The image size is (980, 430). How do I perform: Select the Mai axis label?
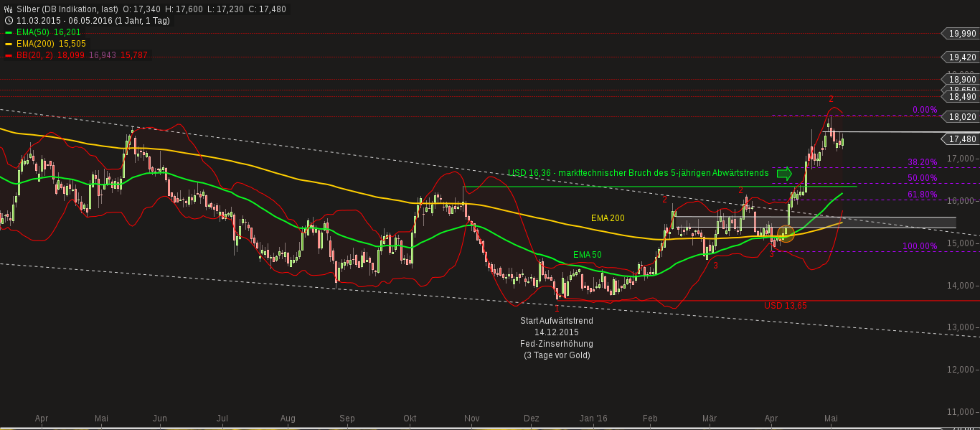(831, 418)
